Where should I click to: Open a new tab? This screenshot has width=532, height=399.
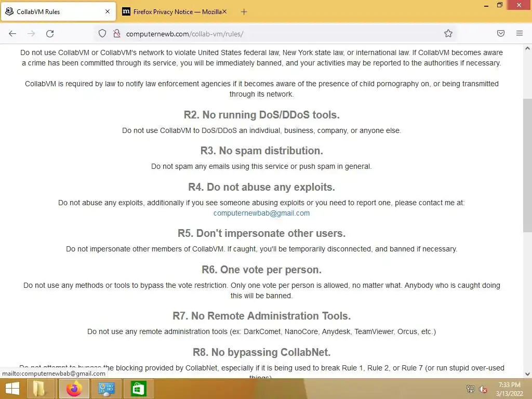(x=244, y=12)
